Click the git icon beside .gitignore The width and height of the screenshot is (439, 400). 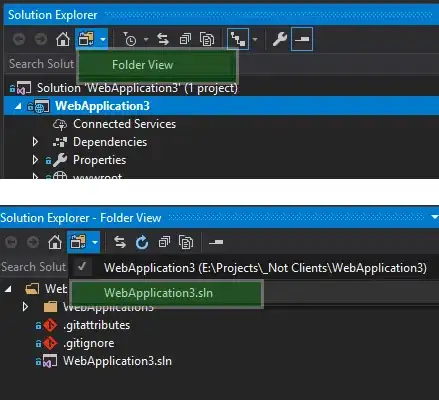tap(51, 343)
